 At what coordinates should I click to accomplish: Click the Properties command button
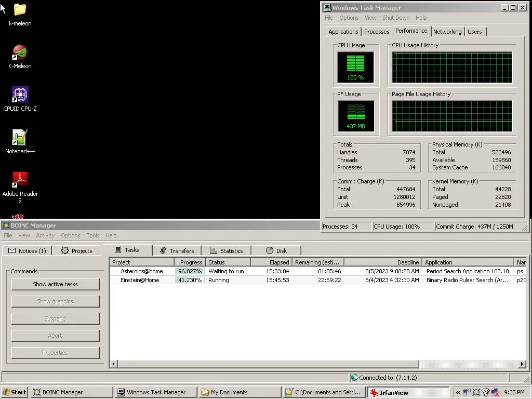point(55,353)
